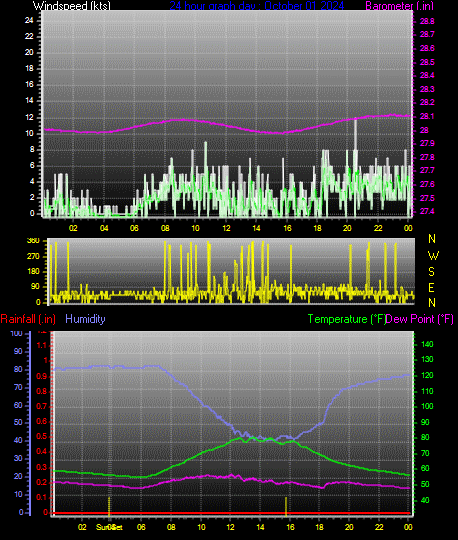458x540 pixels.
Task: Click the 50 value on the humidity axis
Action: 18,422
